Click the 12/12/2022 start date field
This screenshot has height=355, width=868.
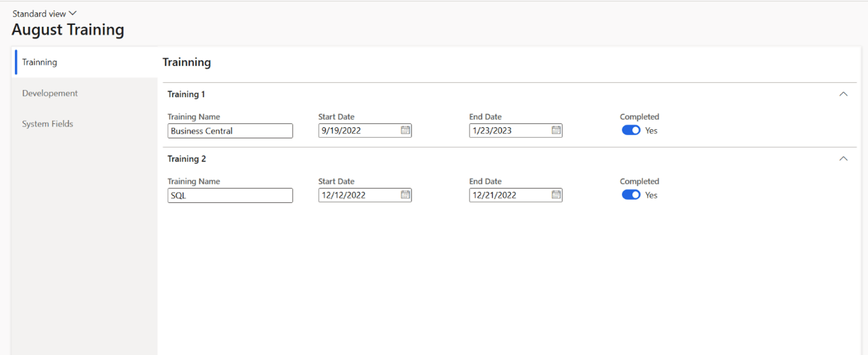[x=357, y=195]
